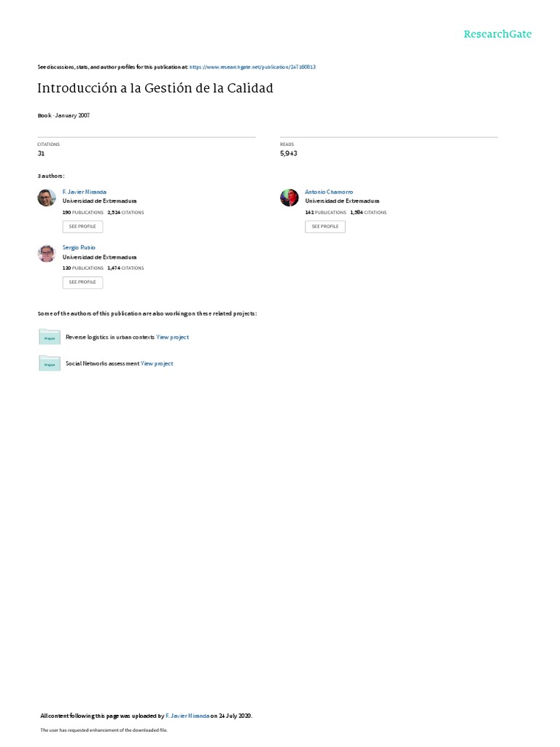Click the title Introducción a la Gestión de la Calidad
Image resolution: width=560 pixels, height=747 pixels.
coord(155,88)
